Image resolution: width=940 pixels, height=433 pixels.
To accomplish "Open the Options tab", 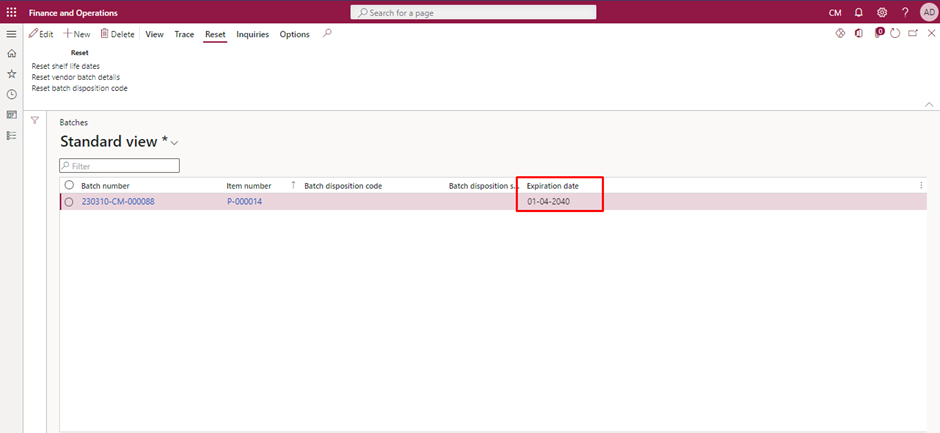I will coord(294,34).
